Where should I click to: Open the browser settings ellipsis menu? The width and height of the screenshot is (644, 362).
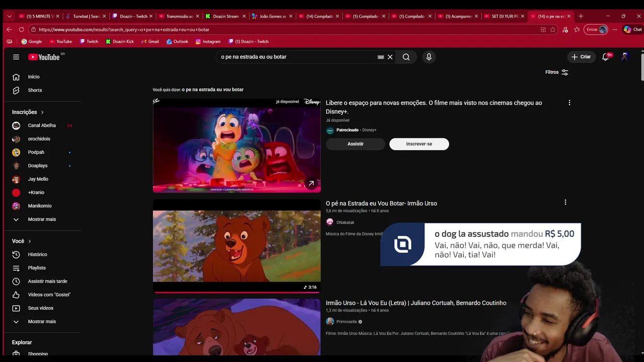[614, 30]
